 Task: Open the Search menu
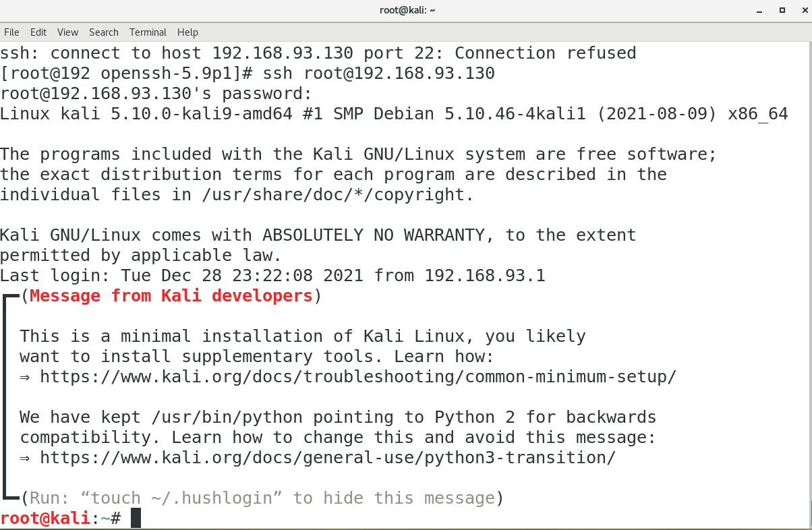pyautogui.click(x=104, y=32)
